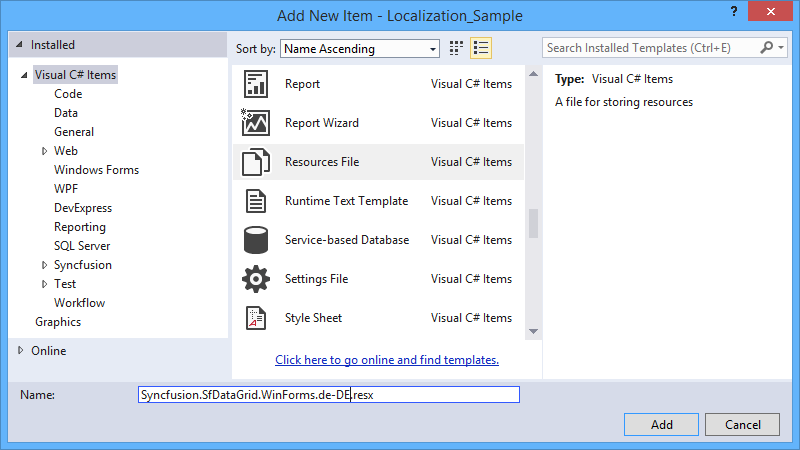
Task: Expand the Syncfusion node
Action: click(x=44, y=265)
